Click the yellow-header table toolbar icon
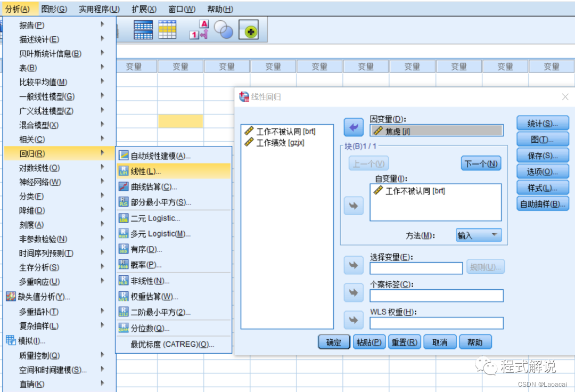 pyautogui.click(x=167, y=30)
